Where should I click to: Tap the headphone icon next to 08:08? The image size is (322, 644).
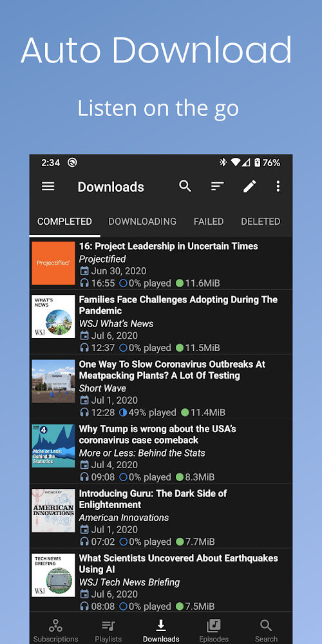[x=84, y=606]
